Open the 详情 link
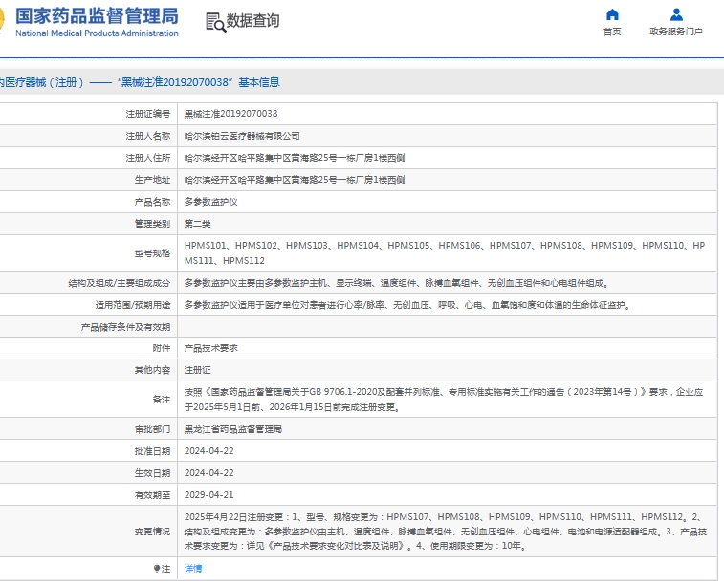 (193, 569)
